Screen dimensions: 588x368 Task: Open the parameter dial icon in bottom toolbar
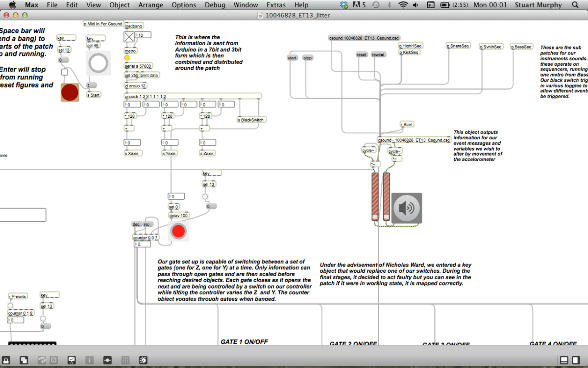click(x=143, y=360)
